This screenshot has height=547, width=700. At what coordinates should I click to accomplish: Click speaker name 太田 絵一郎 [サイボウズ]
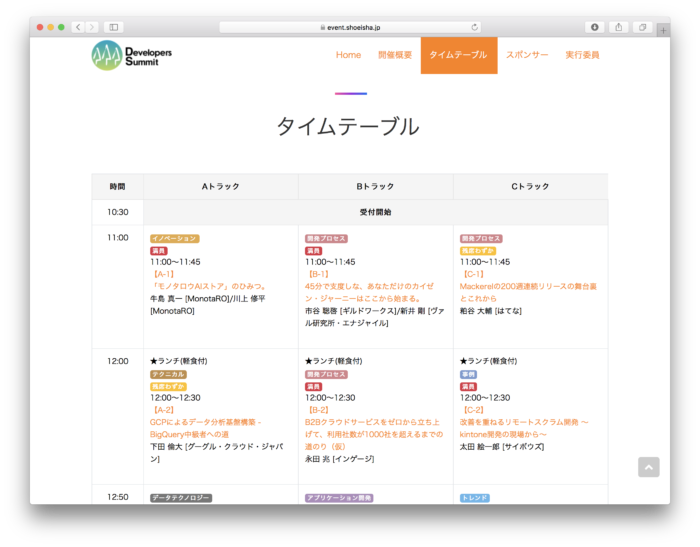click(502, 447)
